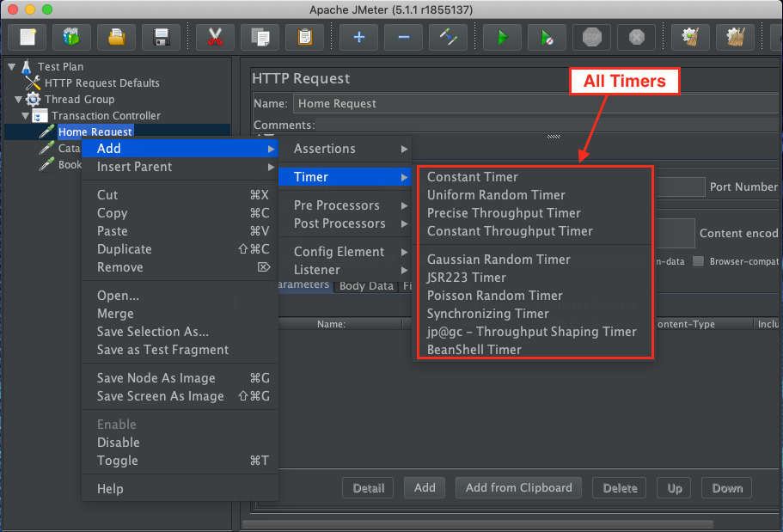Click the Transaction Controller icon
This screenshot has height=532, width=783.
click(40, 116)
